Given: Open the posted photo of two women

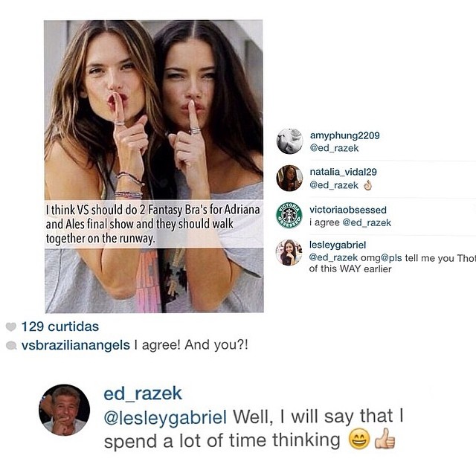Looking at the screenshot, I should tap(154, 167).
